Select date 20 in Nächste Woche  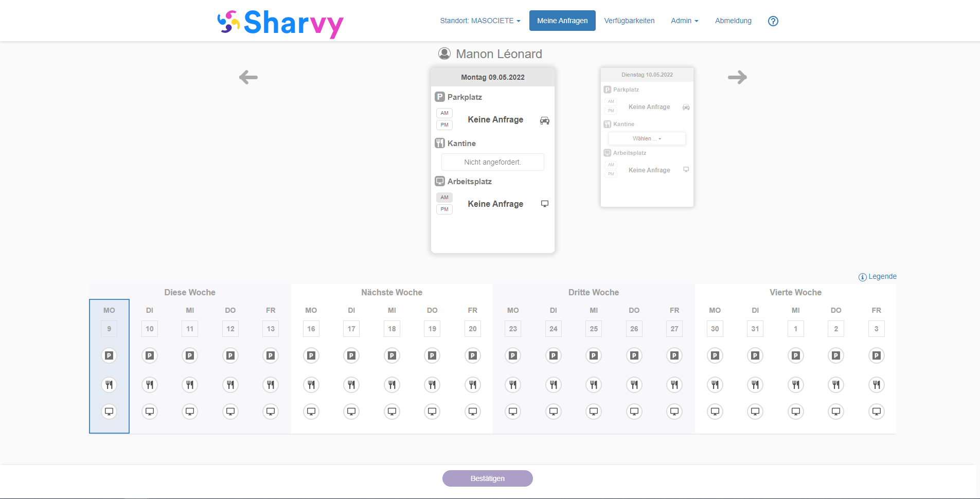(473, 329)
